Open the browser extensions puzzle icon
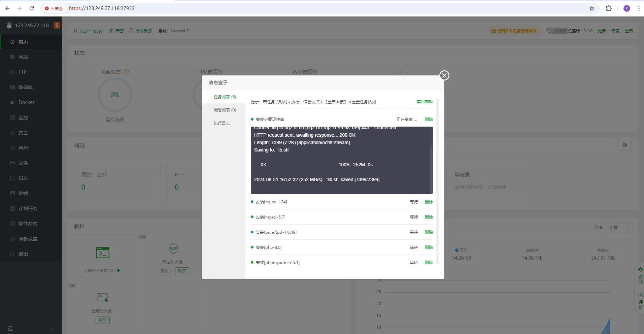 pyautogui.click(x=609, y=8)
